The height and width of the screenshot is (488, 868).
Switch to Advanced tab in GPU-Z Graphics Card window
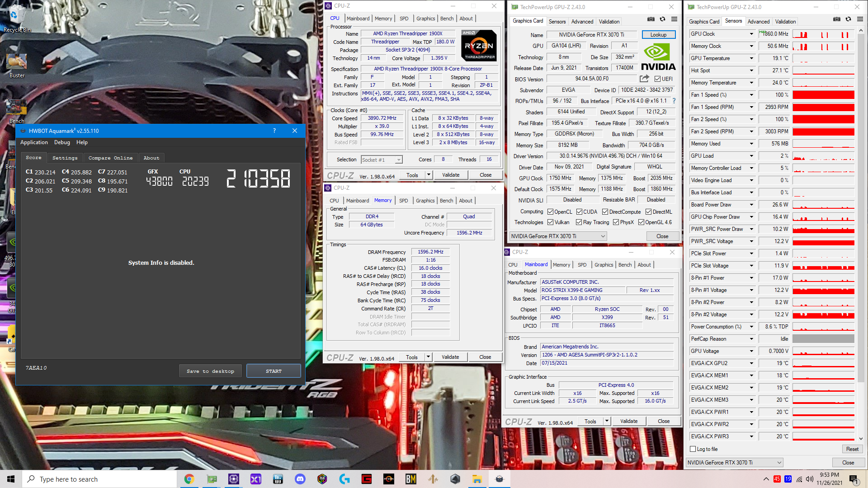pyautogui.click(x=582, y=22)
